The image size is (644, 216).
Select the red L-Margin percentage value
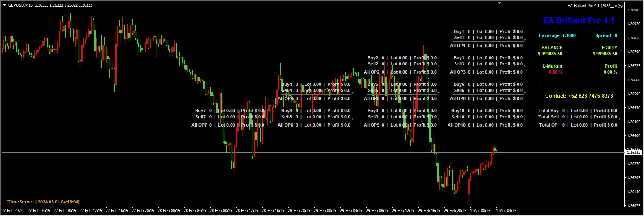555,72
